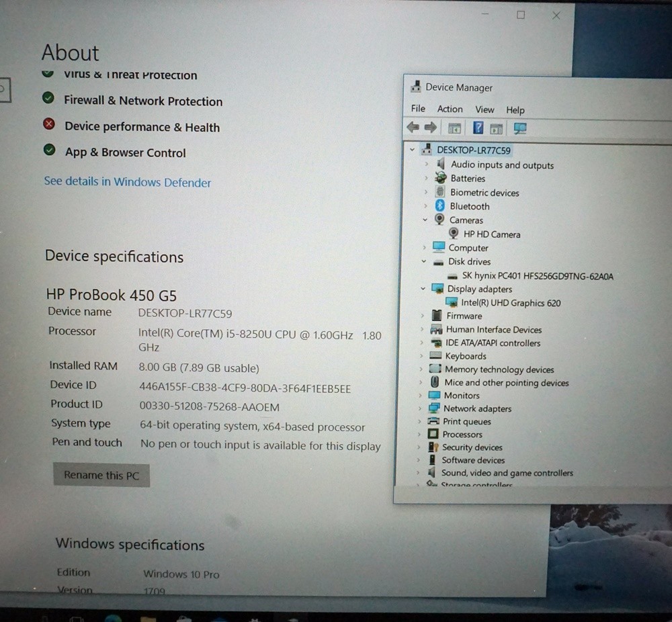The image size is (672, 622).
Task: Click the Firmware category icon
Action: point(436,315)
